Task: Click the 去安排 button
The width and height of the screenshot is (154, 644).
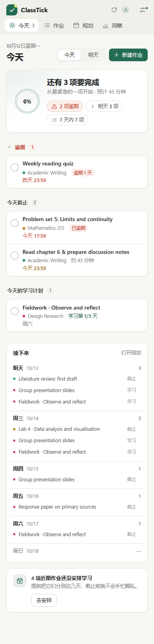Action: point(44,600)
